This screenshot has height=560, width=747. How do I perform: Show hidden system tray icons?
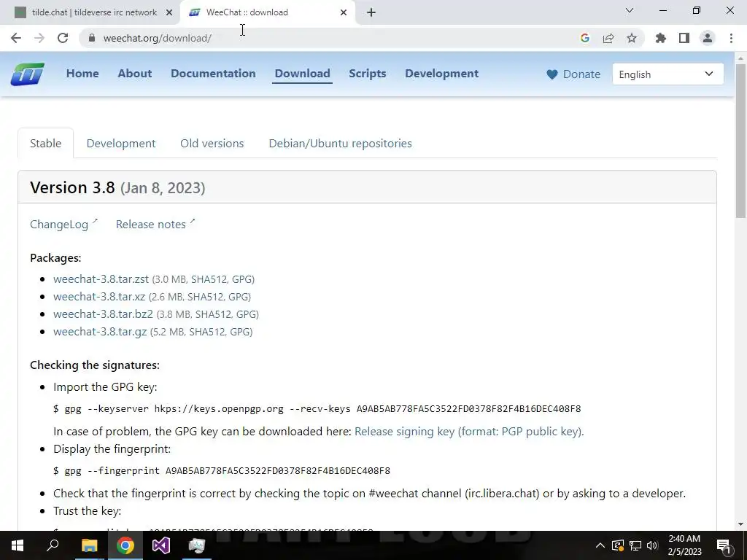(600, 545)
